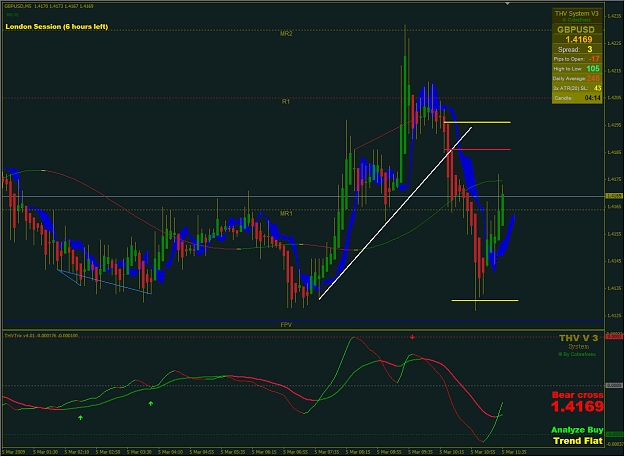
Task: Select the white diagonal trendline
Action: (x=395, y=213)
